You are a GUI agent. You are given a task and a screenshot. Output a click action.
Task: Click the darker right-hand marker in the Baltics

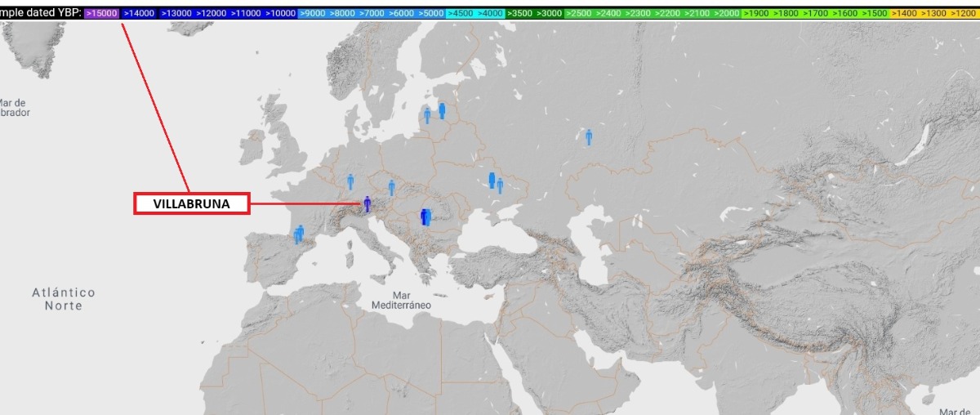click(442, 110)
